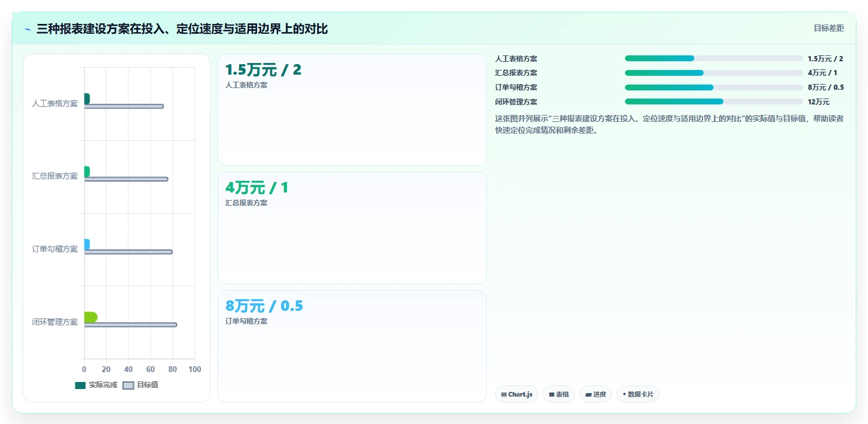Screen dimensions: 868x424
Task: Open the 4万元 / 1 data card
Action: click(352, 227)
